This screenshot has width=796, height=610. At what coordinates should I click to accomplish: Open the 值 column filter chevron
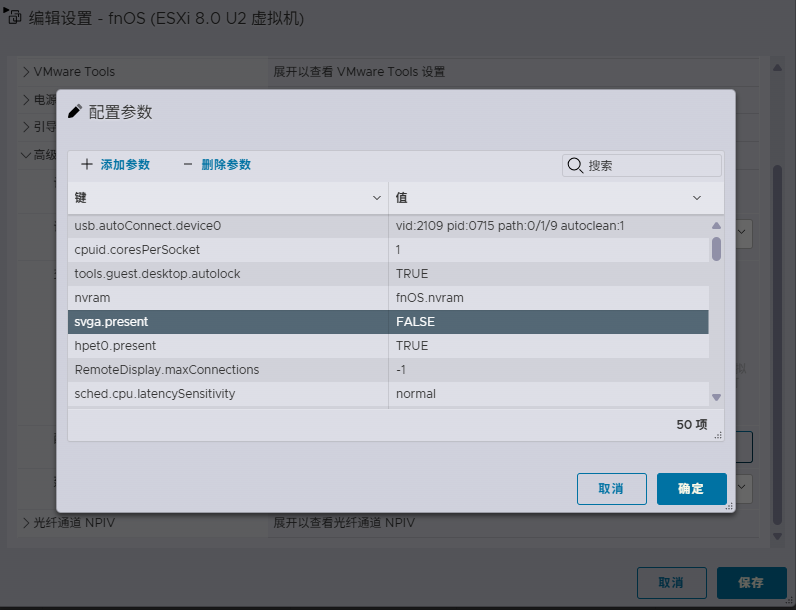[697, 198]
